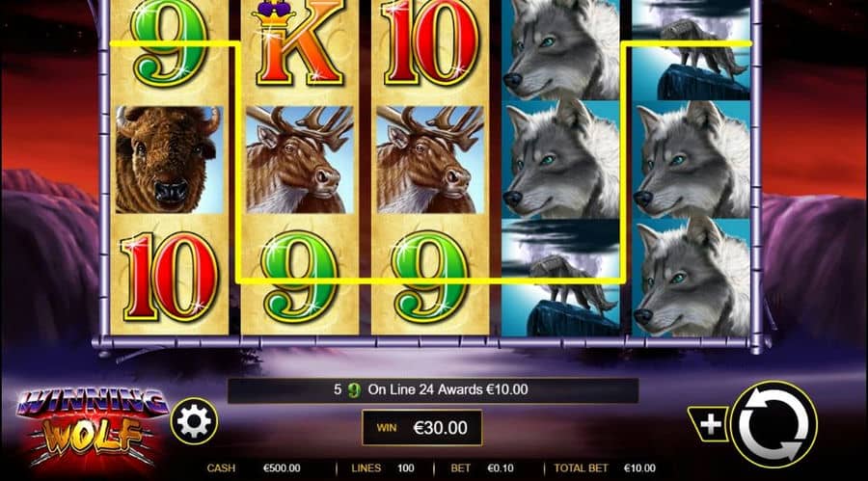Click the green 9 at the bottom of the third reel
The height and width of the screenshot is (481, 868).
tap(430, 277)
